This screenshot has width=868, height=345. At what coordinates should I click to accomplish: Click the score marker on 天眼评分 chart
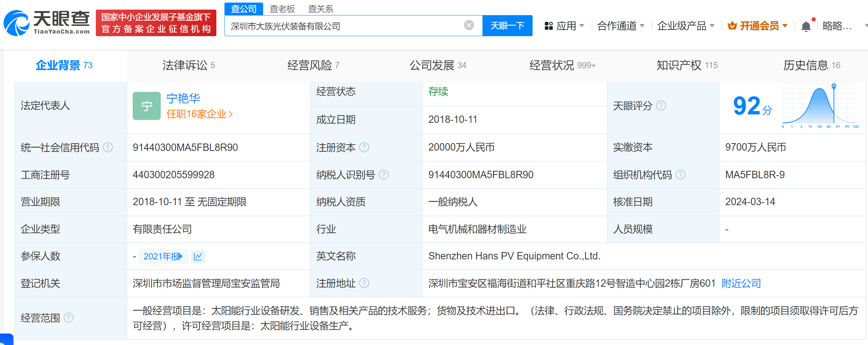coord(834,86)
